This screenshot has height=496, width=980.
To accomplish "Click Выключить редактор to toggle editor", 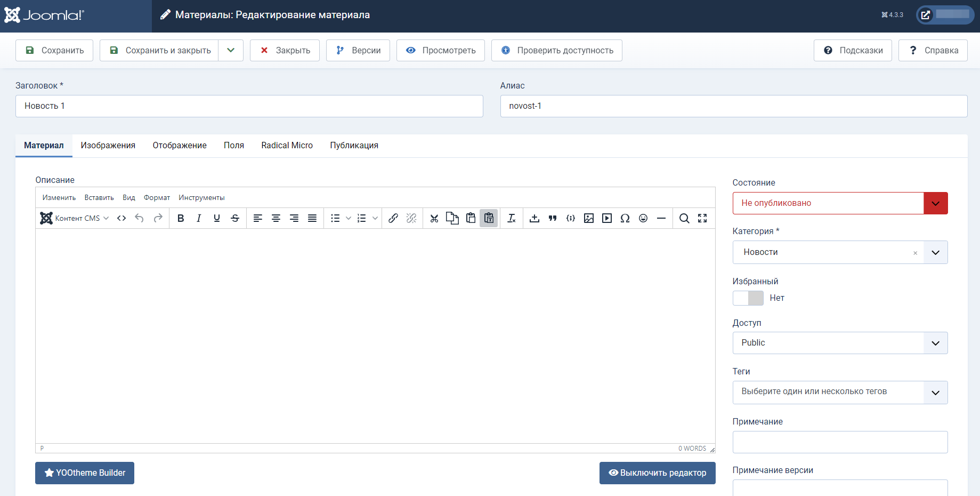I will (x=657, y=473).
